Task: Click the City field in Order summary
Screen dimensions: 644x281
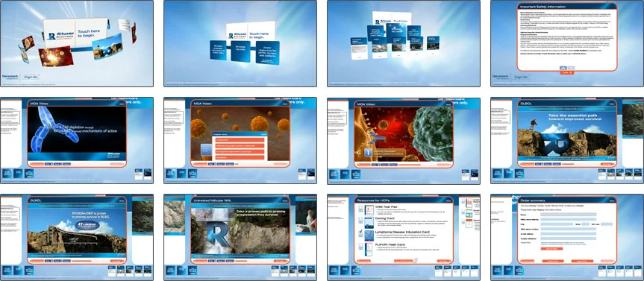Action: point(557,224)
